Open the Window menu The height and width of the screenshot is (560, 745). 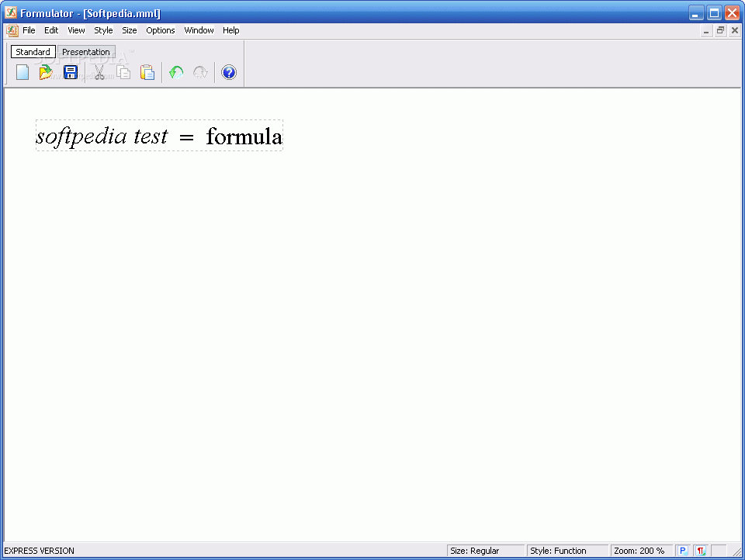click(x=199, y=30)
